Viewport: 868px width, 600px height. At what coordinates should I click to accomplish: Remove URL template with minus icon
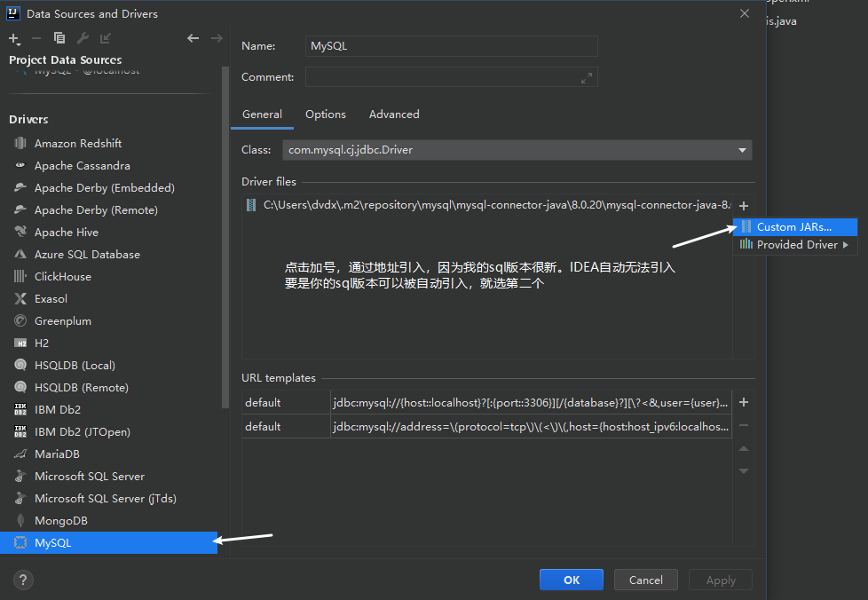[744, 425]
